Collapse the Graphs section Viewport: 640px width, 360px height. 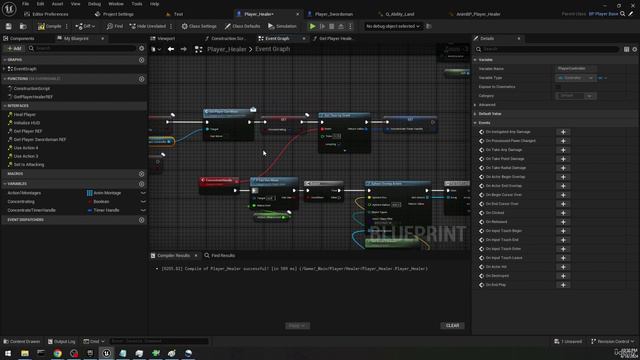(x=5, y=60)
